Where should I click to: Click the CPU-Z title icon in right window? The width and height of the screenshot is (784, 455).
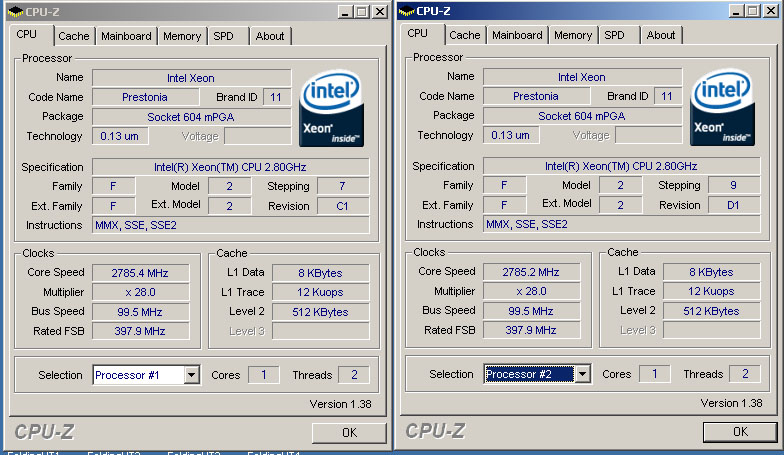(x=406, y=10)
